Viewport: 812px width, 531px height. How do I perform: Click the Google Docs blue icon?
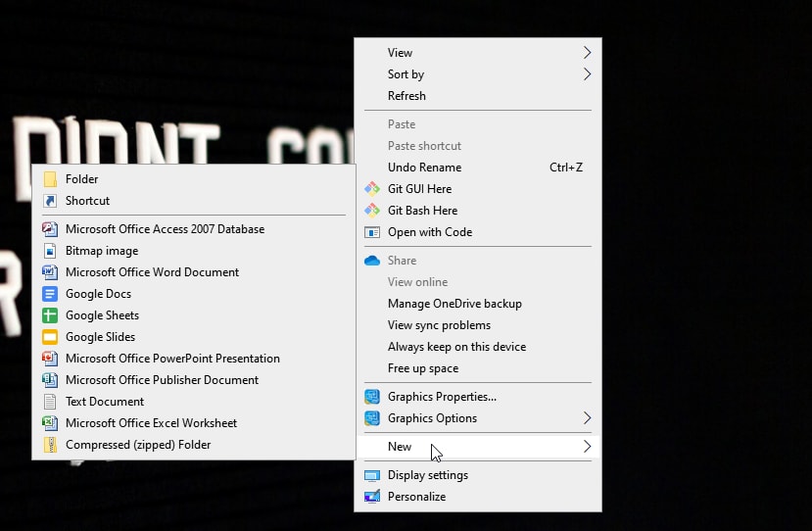tap(50, 294)
